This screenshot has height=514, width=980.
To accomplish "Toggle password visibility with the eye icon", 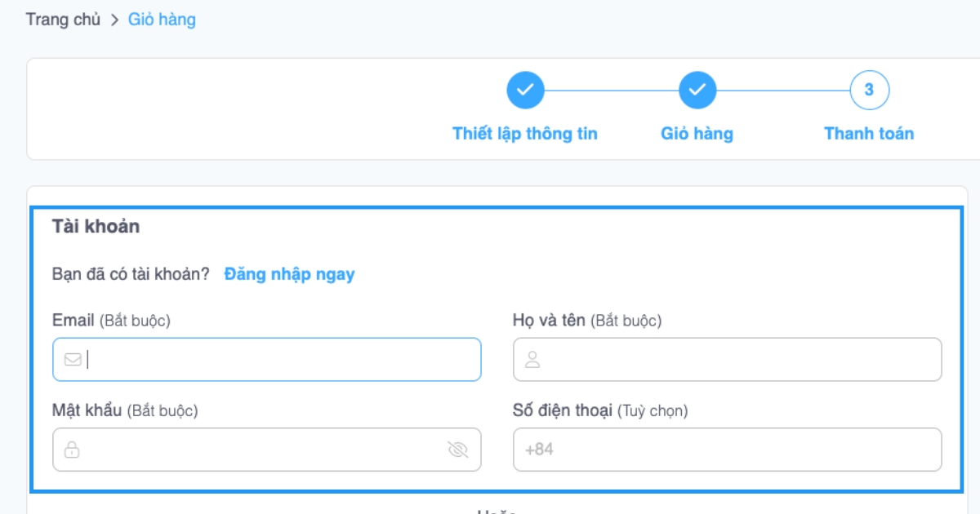I will 460,449.
